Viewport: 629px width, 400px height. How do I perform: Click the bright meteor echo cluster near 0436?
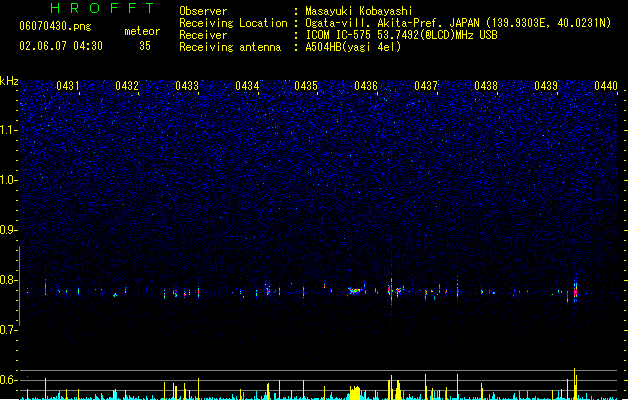(355, 290)
